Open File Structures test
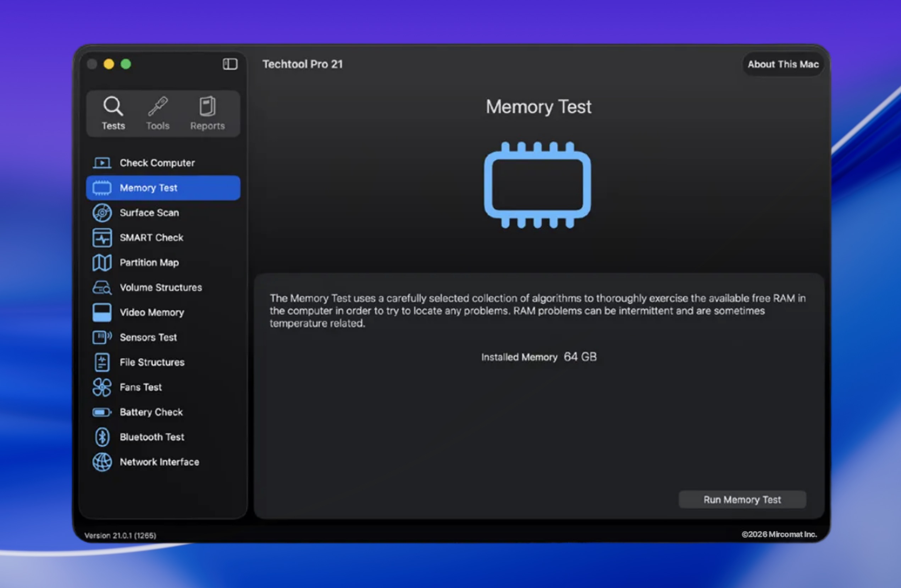The image size is (901, 588). (163, 362)
